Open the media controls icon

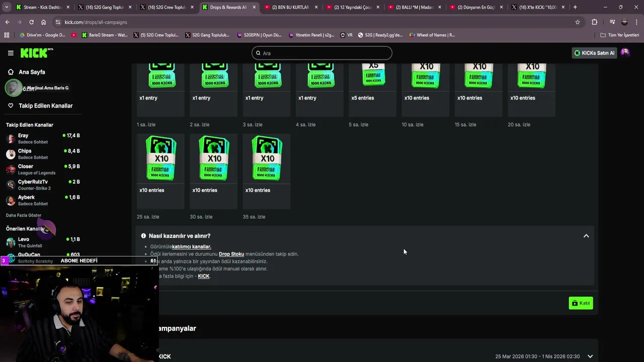coord(612,22)
